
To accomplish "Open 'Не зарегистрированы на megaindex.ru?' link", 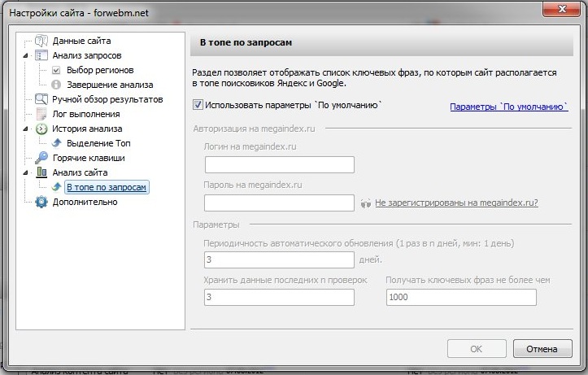I will click(x=456, y=203).
